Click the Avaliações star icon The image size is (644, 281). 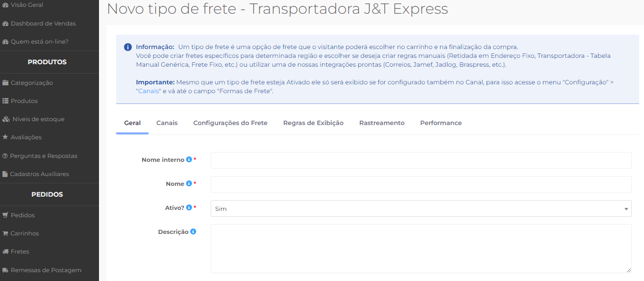[5, 137]
